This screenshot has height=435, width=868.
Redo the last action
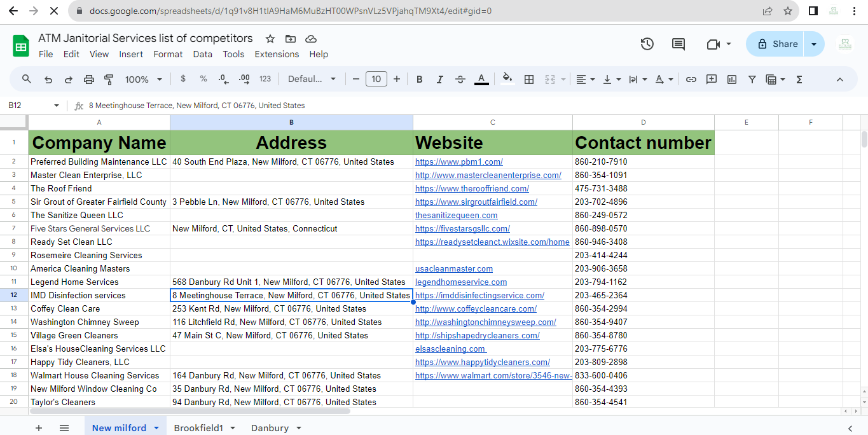(x=69, y=79)
